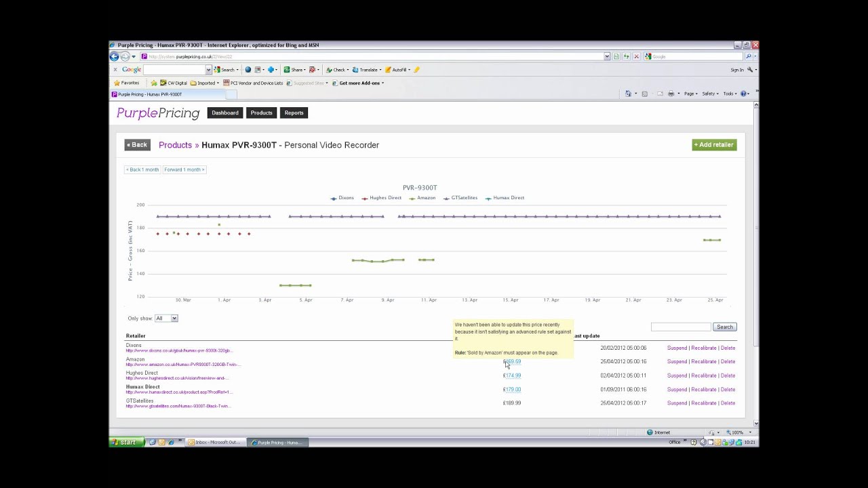868x488 pixels.
Task: Open the Only show dropdown
Action: pyautogui.click(x=166, y=318)
